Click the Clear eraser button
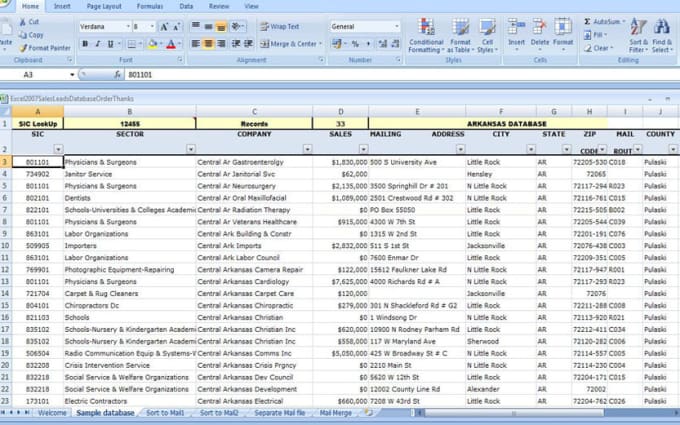Viewport: 680px width, 425px height. click(x=598, y=48)
